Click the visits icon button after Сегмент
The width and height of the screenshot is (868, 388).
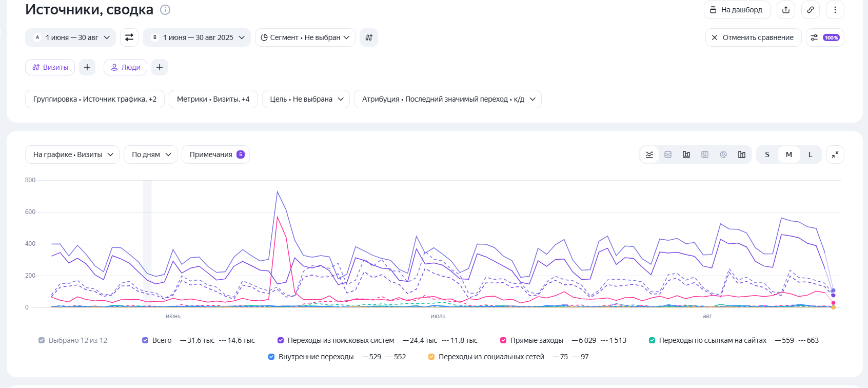[369, 37]
